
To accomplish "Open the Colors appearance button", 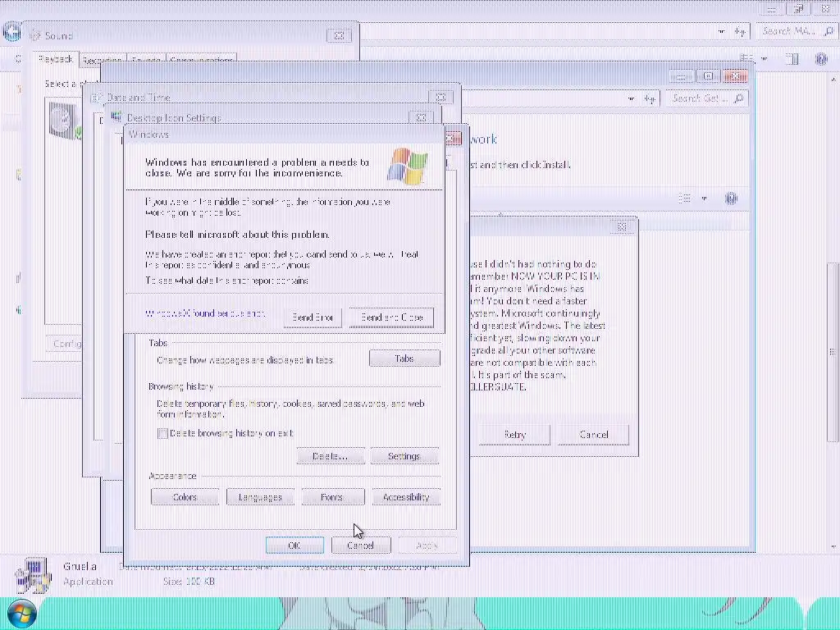I will [185, 497].
